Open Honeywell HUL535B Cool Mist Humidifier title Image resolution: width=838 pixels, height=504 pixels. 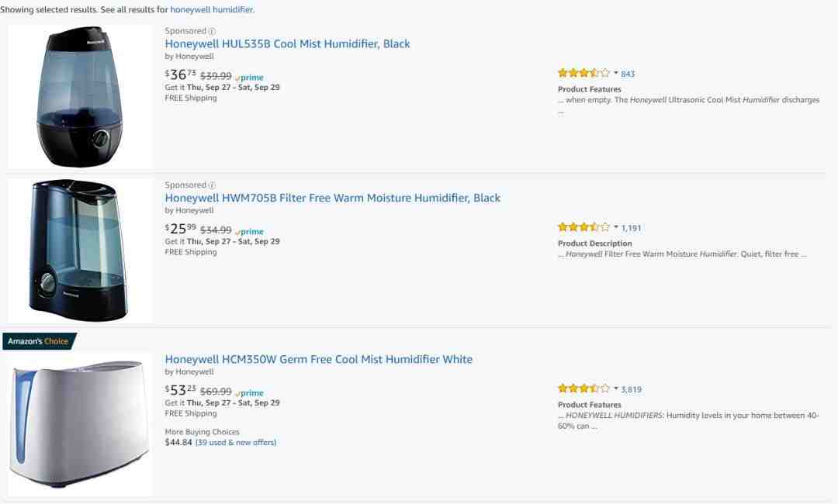pyautogui.click(x=288, y=43)
